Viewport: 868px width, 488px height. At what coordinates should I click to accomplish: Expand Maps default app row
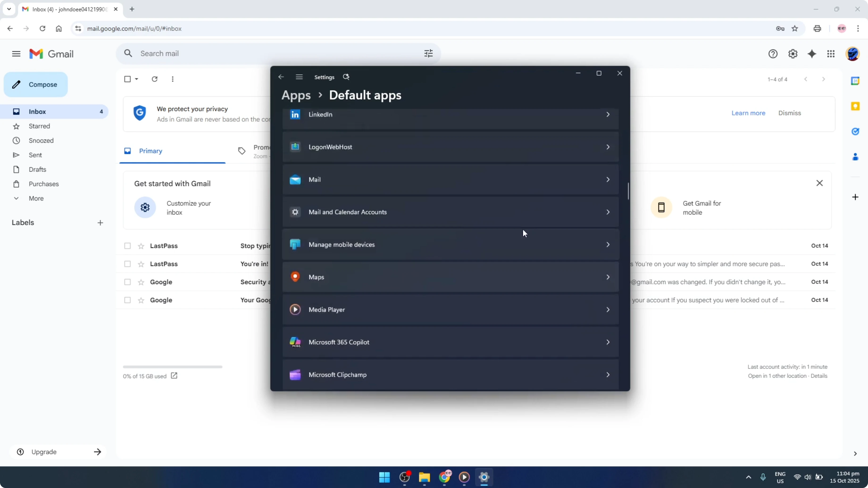pos(451,277)
